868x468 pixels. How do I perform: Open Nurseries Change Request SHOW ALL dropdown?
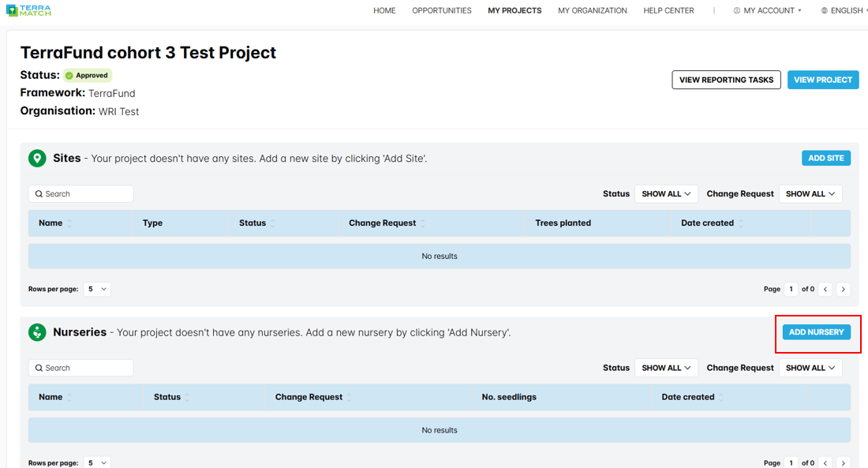810,368
